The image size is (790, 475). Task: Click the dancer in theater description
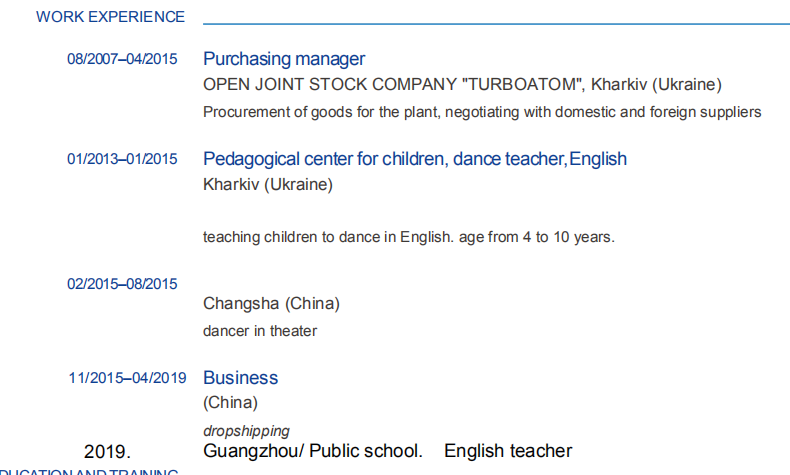pyautogui.click(x=260, y=331)
